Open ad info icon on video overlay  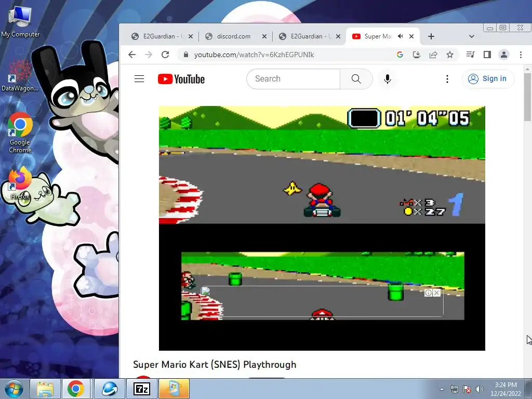click(429, 293)
